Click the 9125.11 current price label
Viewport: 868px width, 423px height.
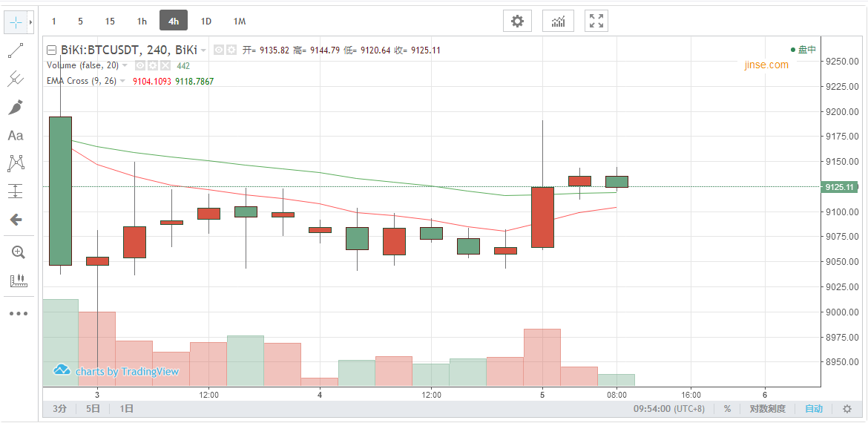pyautogui.click(x=841, y=187)
